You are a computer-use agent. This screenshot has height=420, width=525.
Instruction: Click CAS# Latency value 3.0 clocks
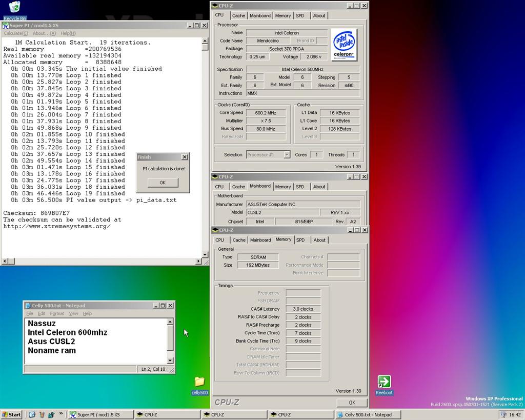303,309
